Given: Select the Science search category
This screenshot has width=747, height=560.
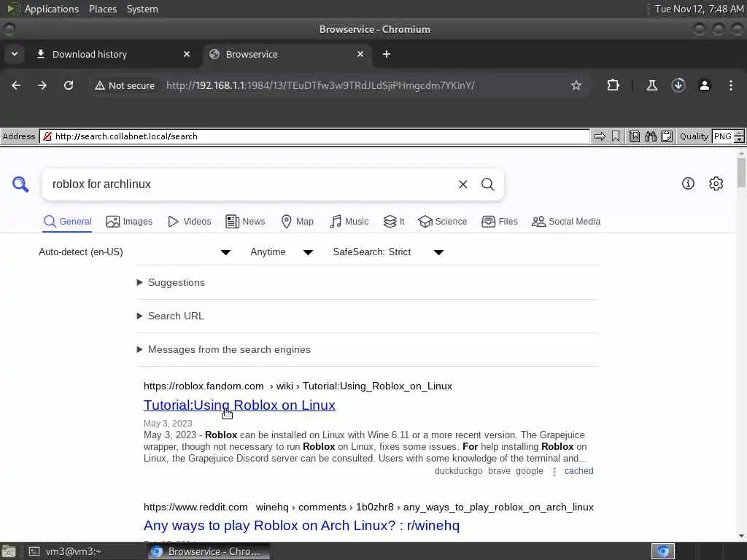Looking at the screenshot, I should tap(443, 222).
